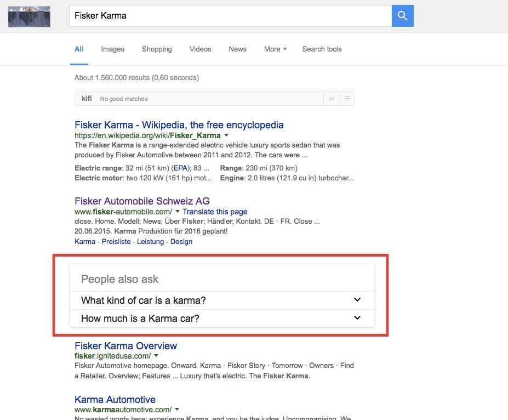This screenshot has width=508, height=420.
Task: Click the Translate this page link
Action: pos(215,212)
